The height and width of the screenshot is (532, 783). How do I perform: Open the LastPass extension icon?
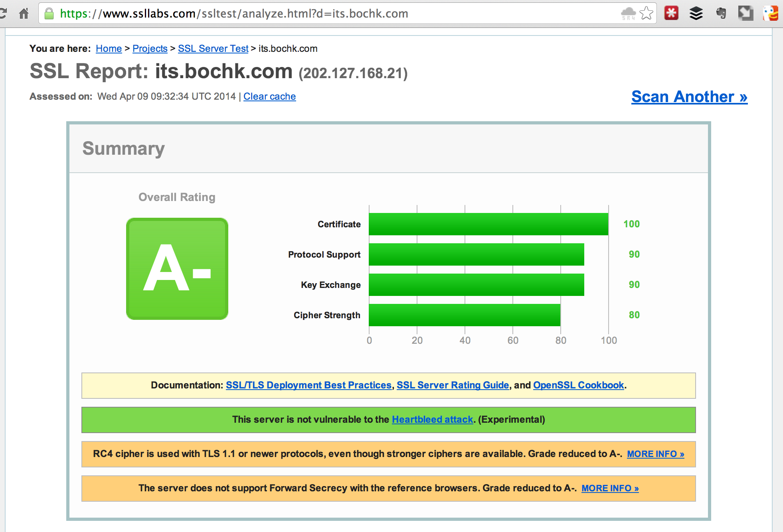click(x=671, y=14)
